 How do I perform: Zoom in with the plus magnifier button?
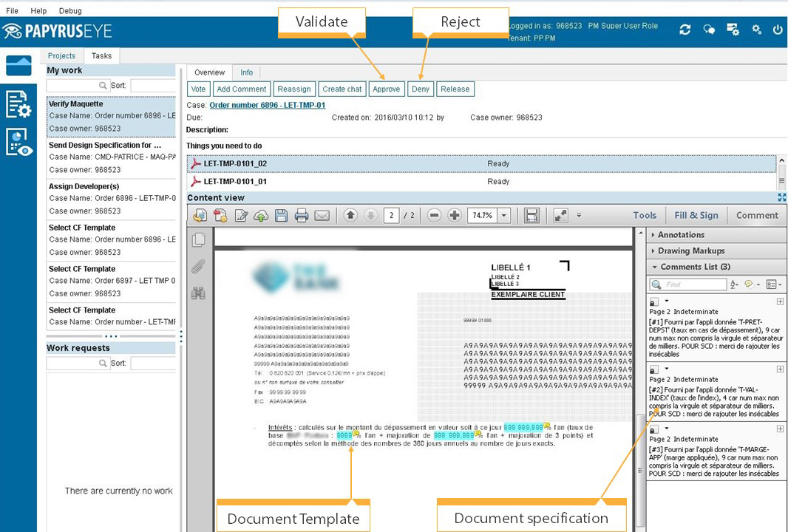click(x=455, y=216)
